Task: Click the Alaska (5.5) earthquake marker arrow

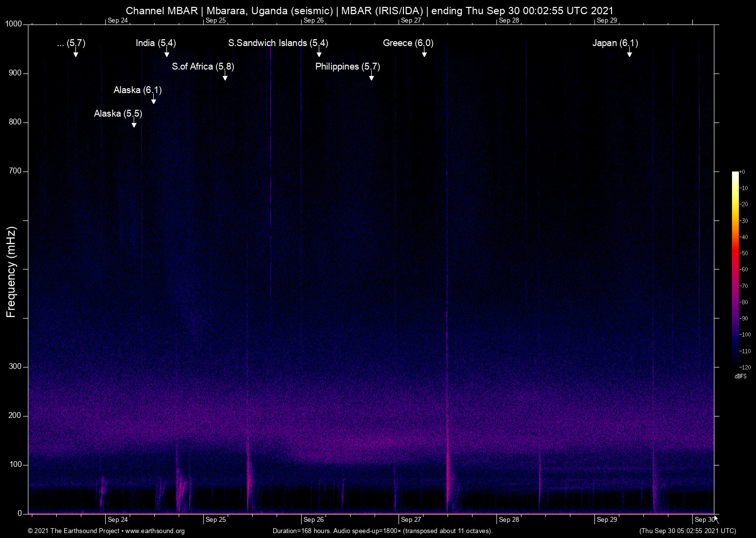Action: [x=134, y=123]
